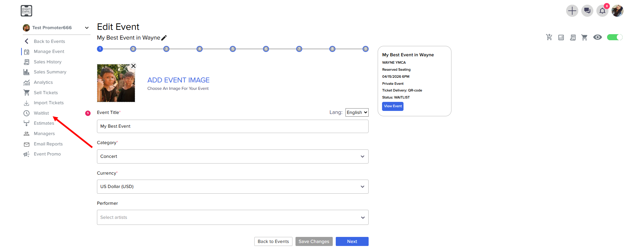The image size is (644, 252).
Task: Click the Next button
Action: pyautogui.click(x=352, y=242)
